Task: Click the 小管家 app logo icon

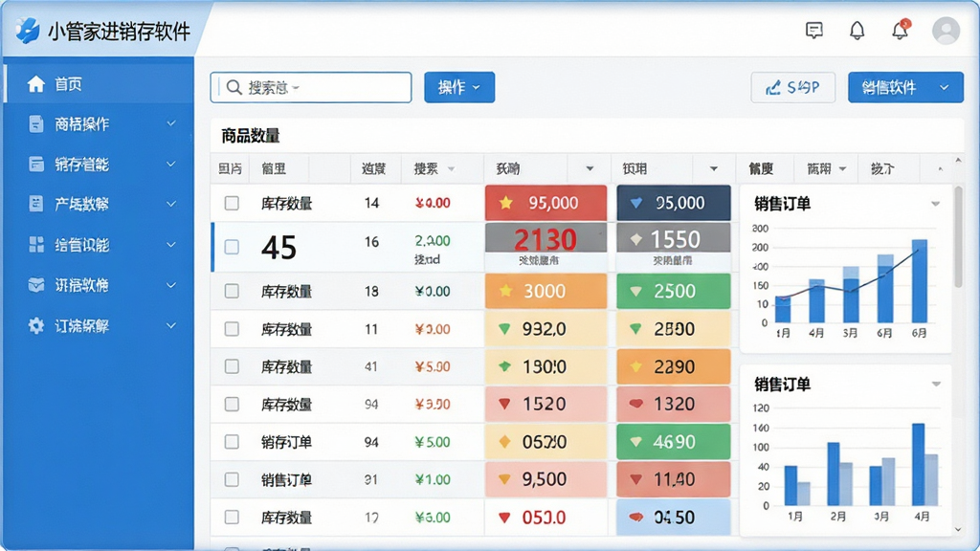Action: coord(28,31)
